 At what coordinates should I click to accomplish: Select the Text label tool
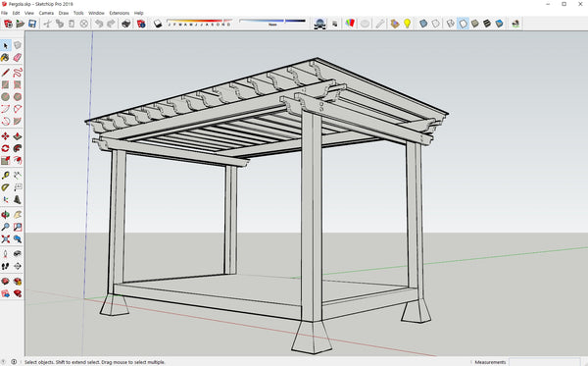coord(18,187)
